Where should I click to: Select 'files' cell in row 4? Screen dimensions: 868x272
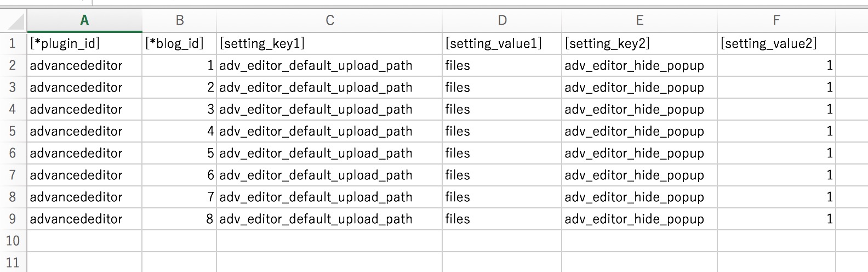click(x=502, y=109)
